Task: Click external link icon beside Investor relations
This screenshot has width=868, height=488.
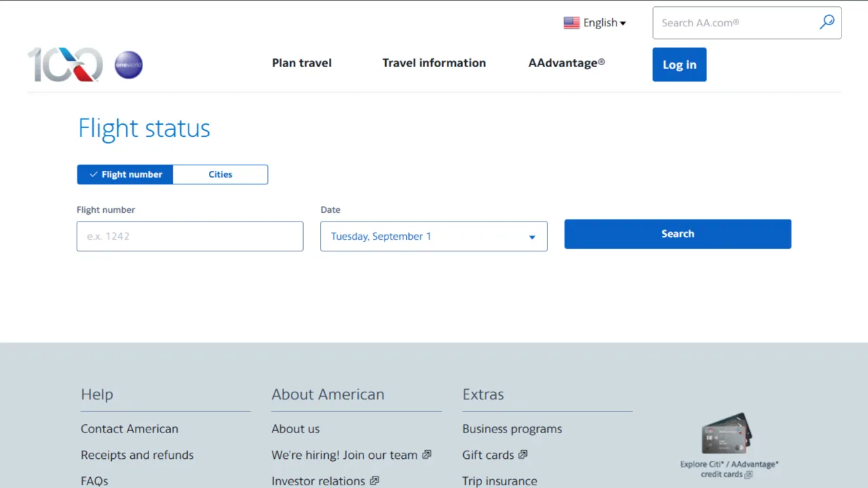Action: [x=374, y=481]
